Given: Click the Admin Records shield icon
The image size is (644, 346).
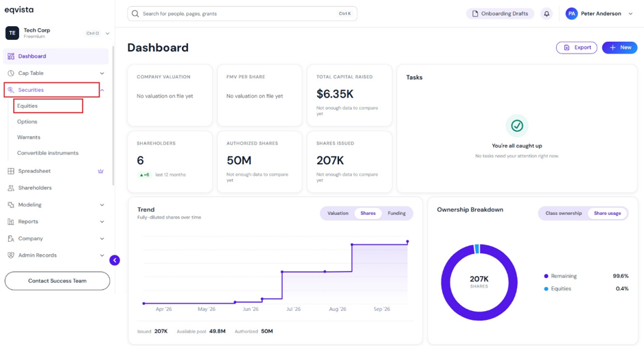Looking at the screenshot, I should point(11,255).
